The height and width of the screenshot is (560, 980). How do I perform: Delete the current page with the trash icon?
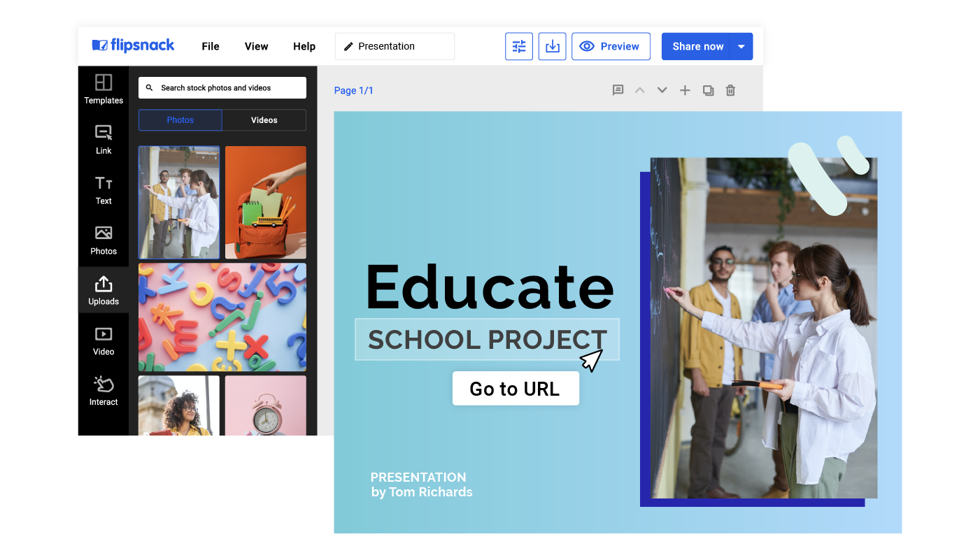[x=730, y=90]
